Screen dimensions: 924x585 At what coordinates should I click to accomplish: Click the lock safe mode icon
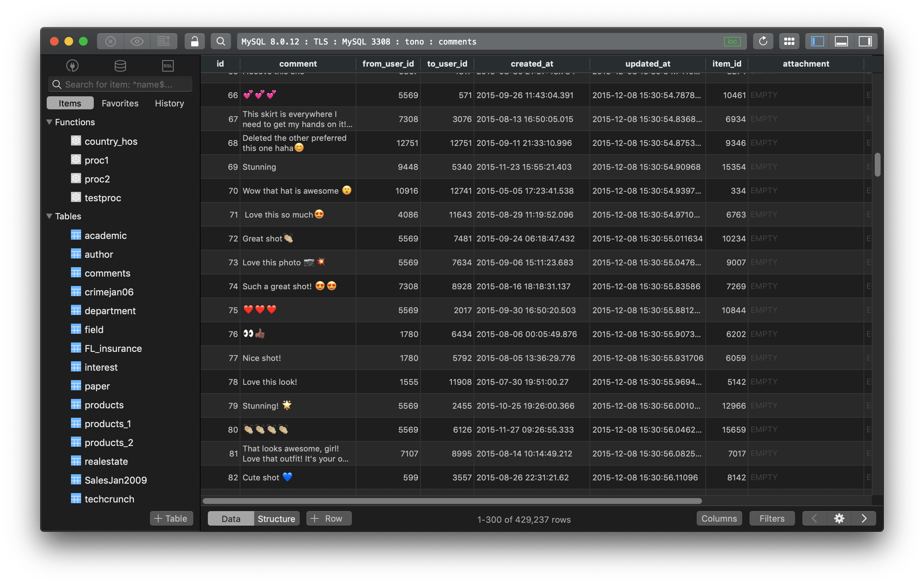[194, 41]
